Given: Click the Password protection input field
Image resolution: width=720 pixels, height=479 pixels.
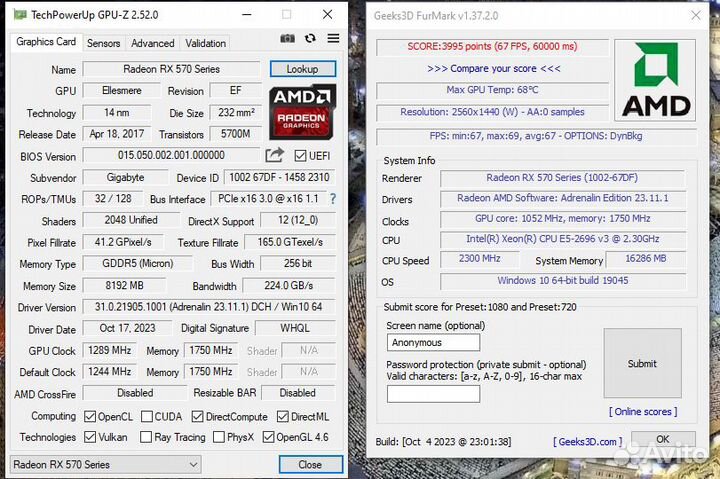Looking at the screenshot, I should pos(433,394).
